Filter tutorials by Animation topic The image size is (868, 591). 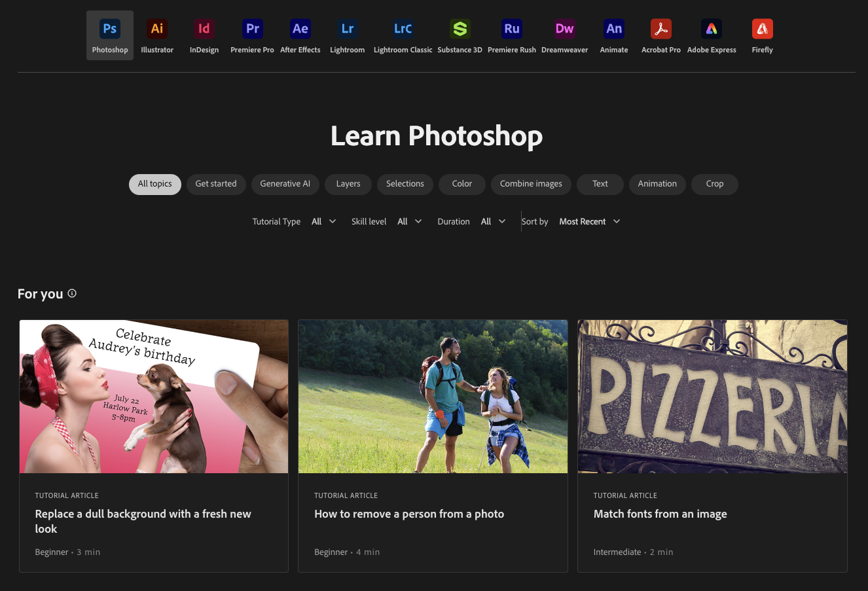coord(657,184)
